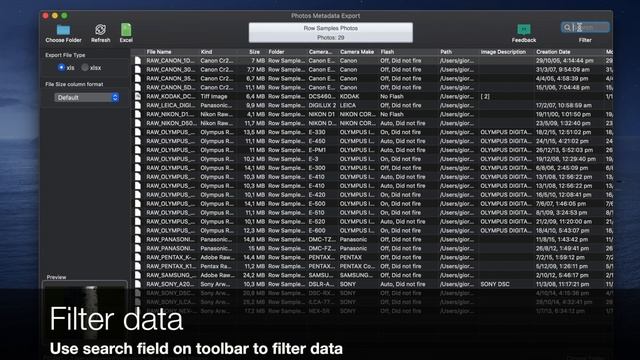The width and height of the screenshot is (640, 360).
Task: Select the E-520 camera cell
Action: pos(317,222)
